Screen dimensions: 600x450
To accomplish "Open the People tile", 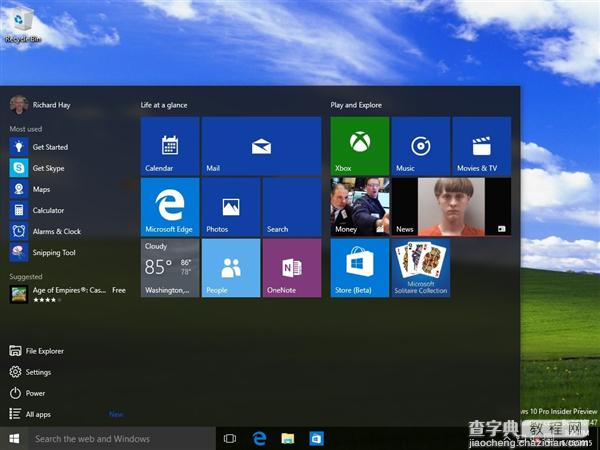I will (x=231, y=268).
